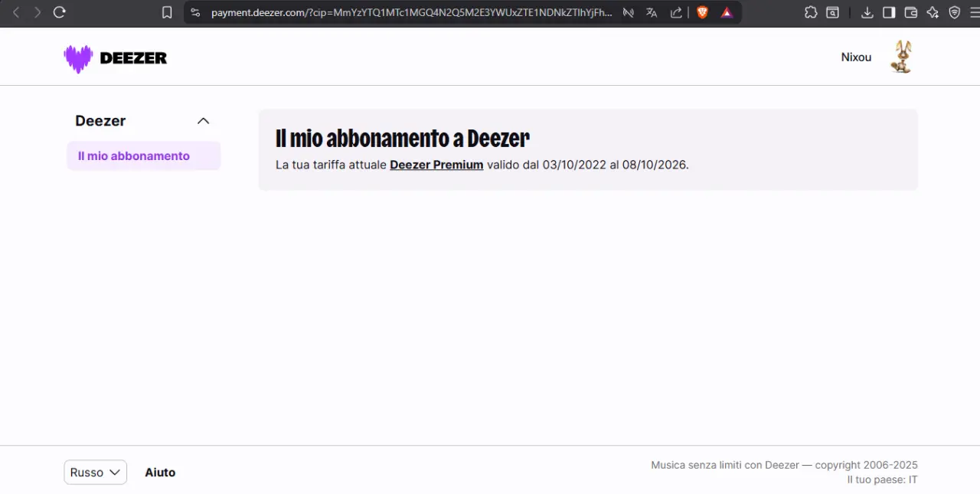This screenshot has height=494, width=980.
Task: Select Il mio abbonamento menu item
Action: [x=143, y=155]
